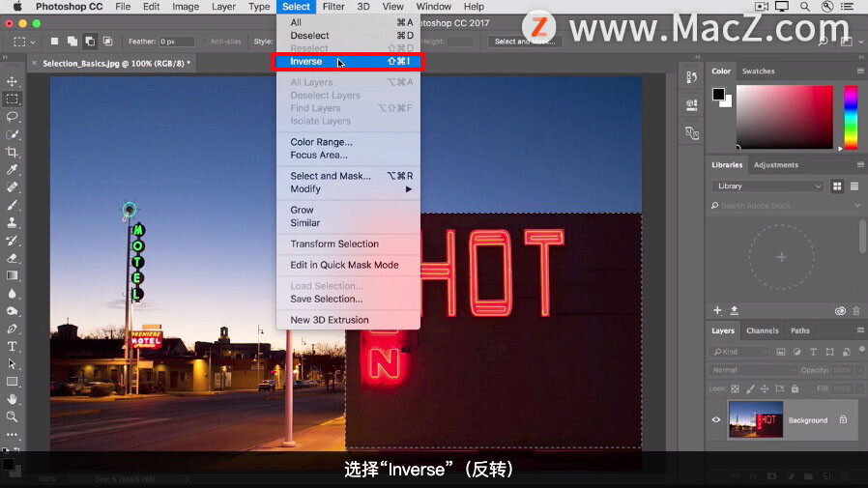Click the Add to selection icon

[x=72, y=41]
